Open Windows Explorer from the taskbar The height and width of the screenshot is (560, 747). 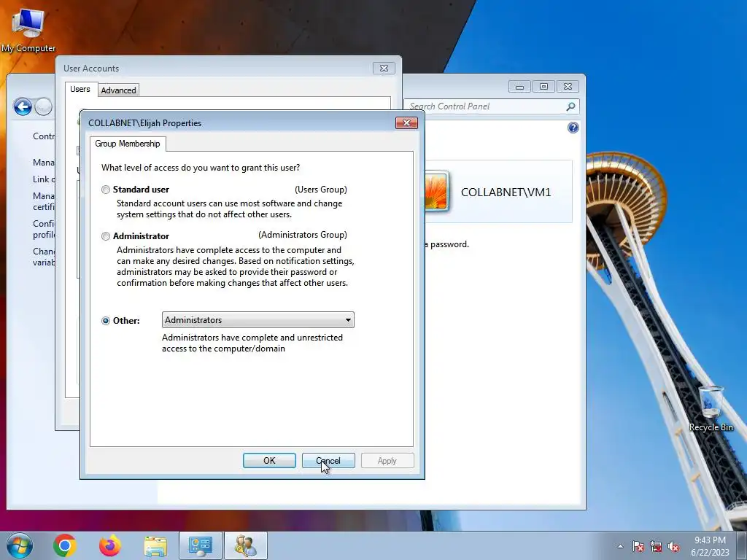155,547
